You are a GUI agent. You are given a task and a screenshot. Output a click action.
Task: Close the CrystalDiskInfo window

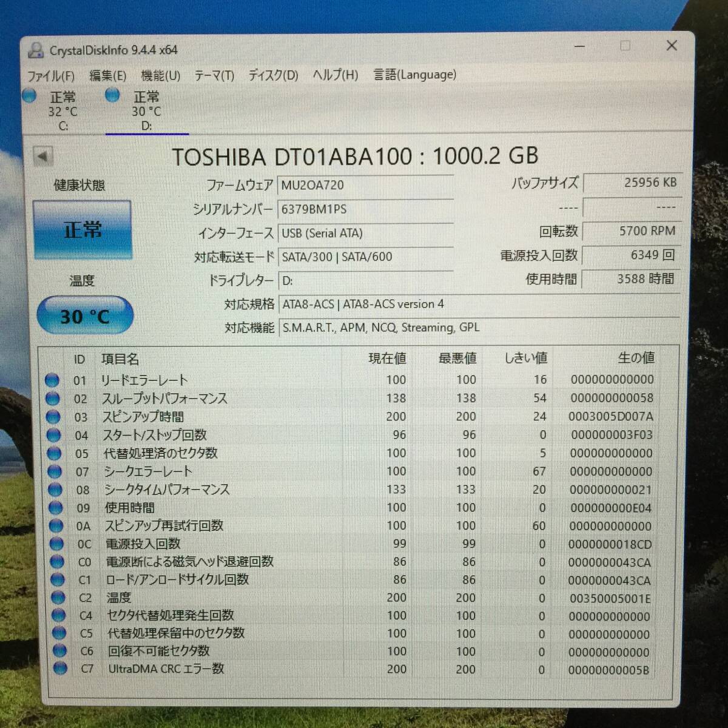(x=672, y=45)
